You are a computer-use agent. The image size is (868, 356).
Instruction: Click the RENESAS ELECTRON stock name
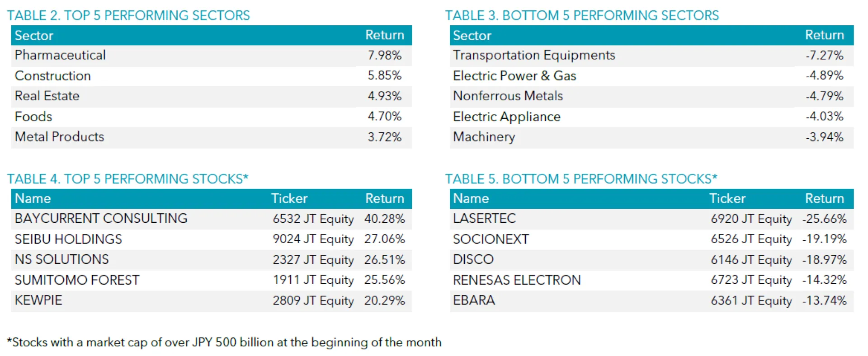(x=517, y=280)
